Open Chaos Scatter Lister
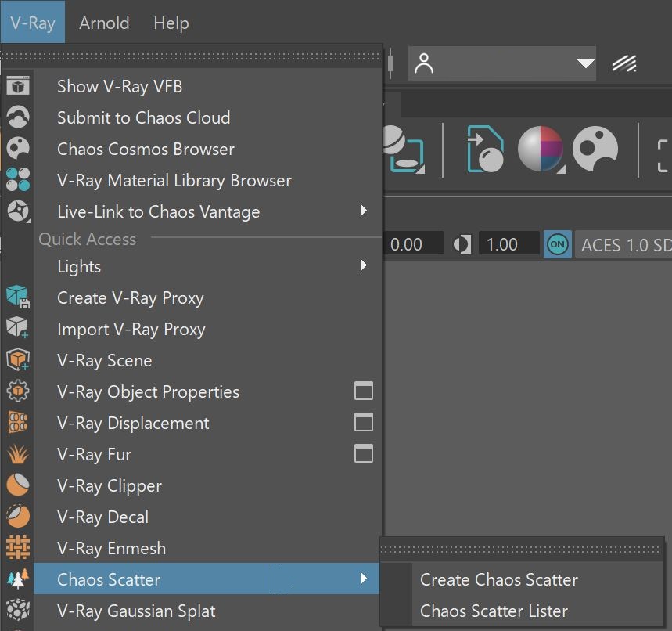Screen dimensions: 672x631 point(522,611)
